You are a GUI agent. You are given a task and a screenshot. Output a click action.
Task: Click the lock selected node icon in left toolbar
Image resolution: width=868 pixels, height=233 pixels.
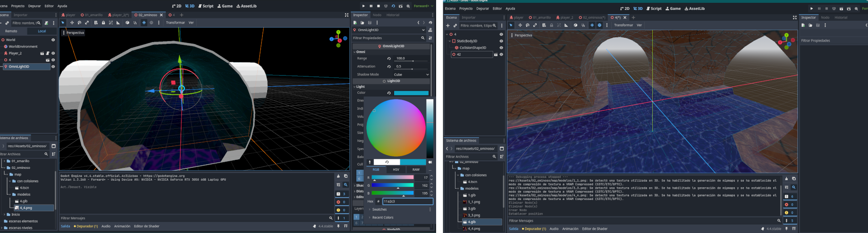pyautogui.click(x=103, y=23)
